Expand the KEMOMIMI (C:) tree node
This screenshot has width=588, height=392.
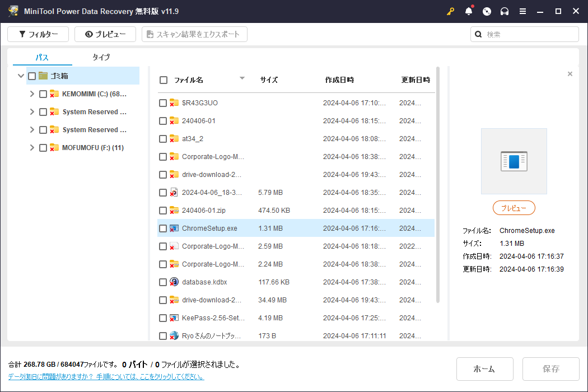coord(32,94)
